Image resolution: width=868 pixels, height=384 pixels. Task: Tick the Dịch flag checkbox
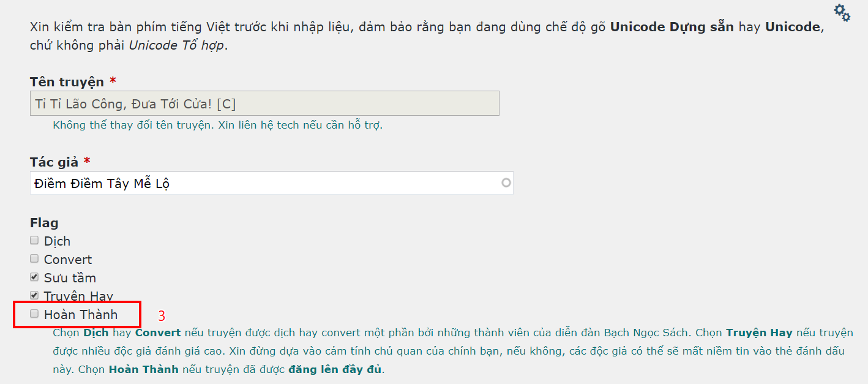pos(34,240)
